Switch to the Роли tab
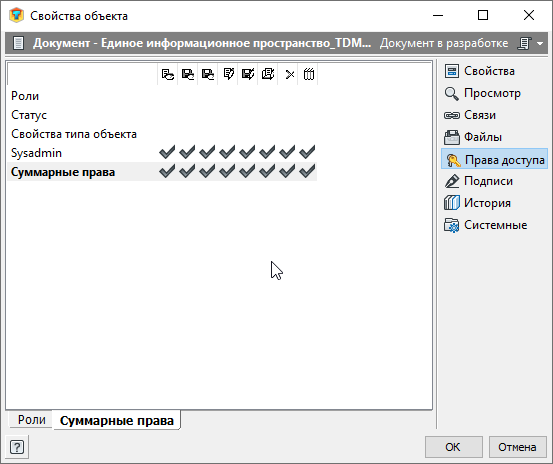This screenshot has width=553, height=464. coord(31,420)
